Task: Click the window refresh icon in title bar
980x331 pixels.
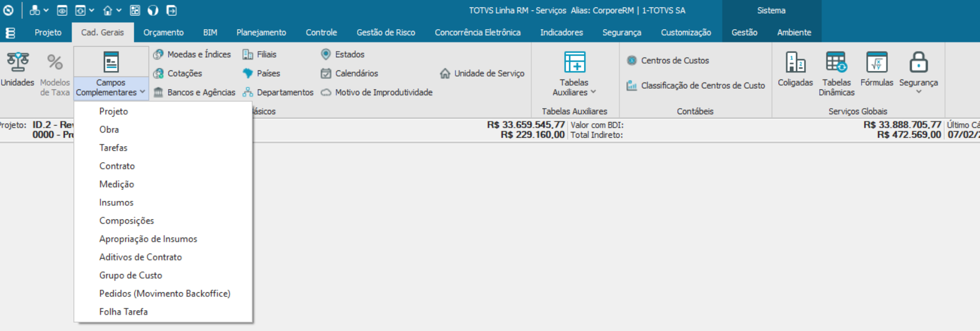Action: point(80,10)
